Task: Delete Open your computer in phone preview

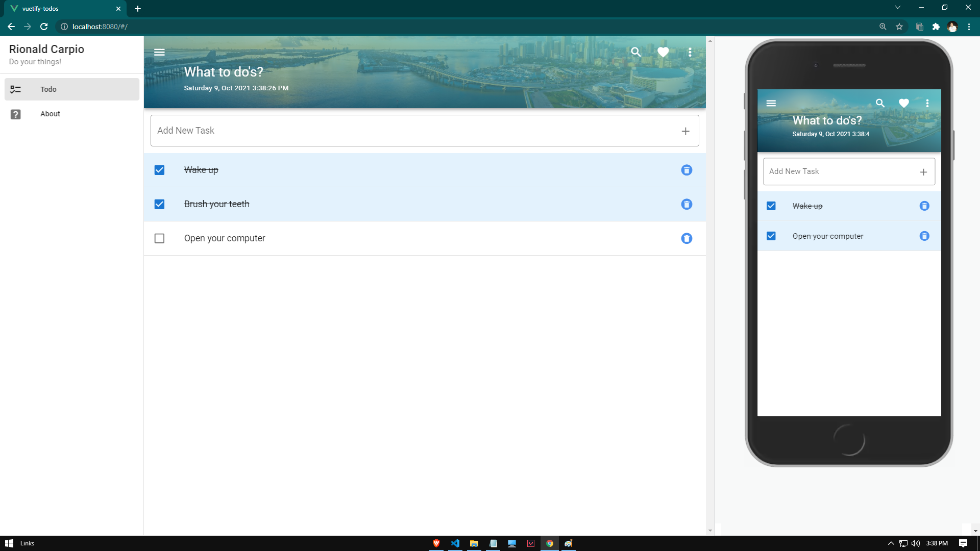Action: click(924, 236)
